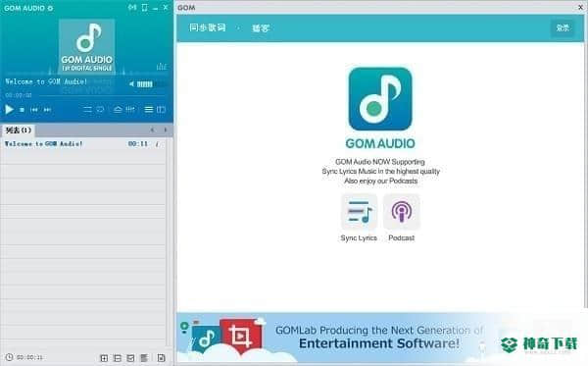
Task: Click the audio sync icon in player title bar
Action: [x=132, y=7]
